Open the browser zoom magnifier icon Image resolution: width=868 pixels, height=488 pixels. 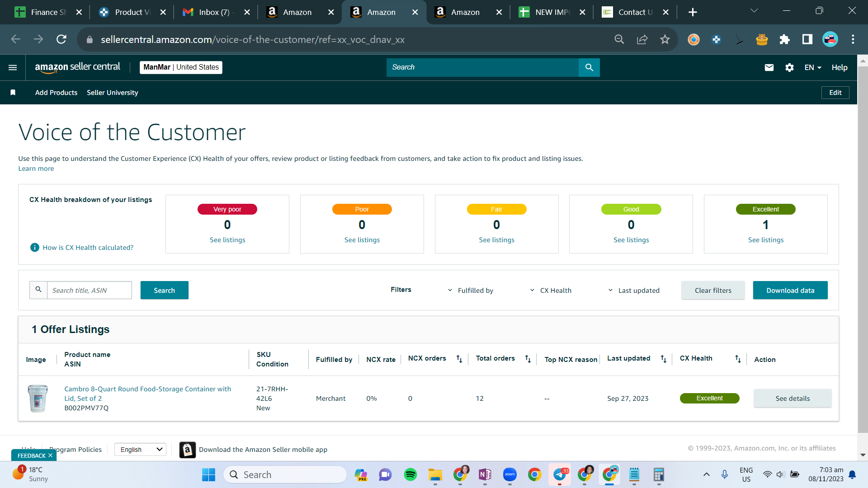click(x=619, y=39)
